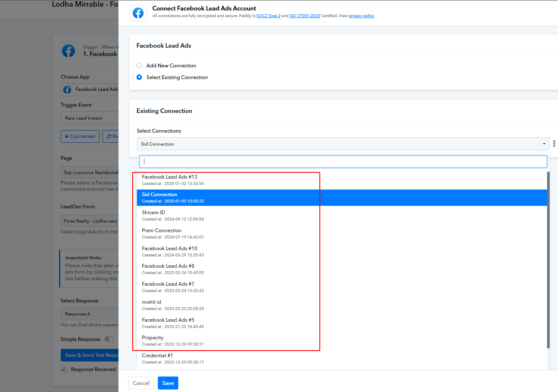Click the connection list scrollbar
558x392 pixels.
[x=548, y=260]
